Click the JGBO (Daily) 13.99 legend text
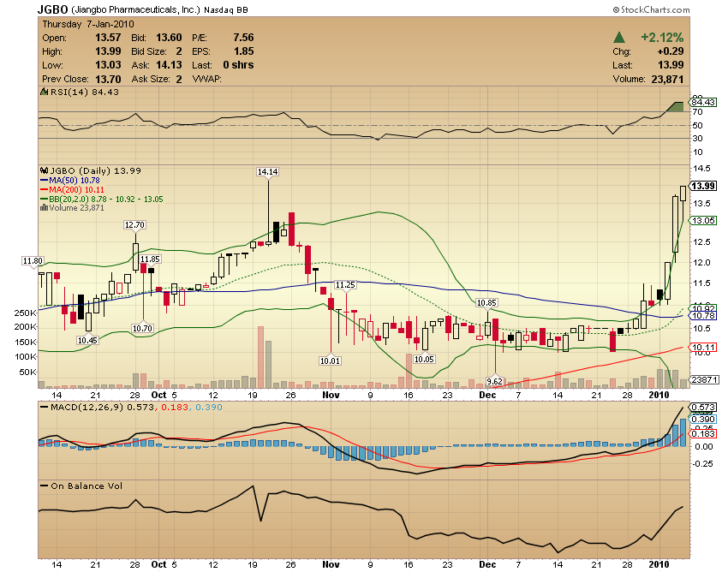The image size is (728, 572). pos(95,170)
